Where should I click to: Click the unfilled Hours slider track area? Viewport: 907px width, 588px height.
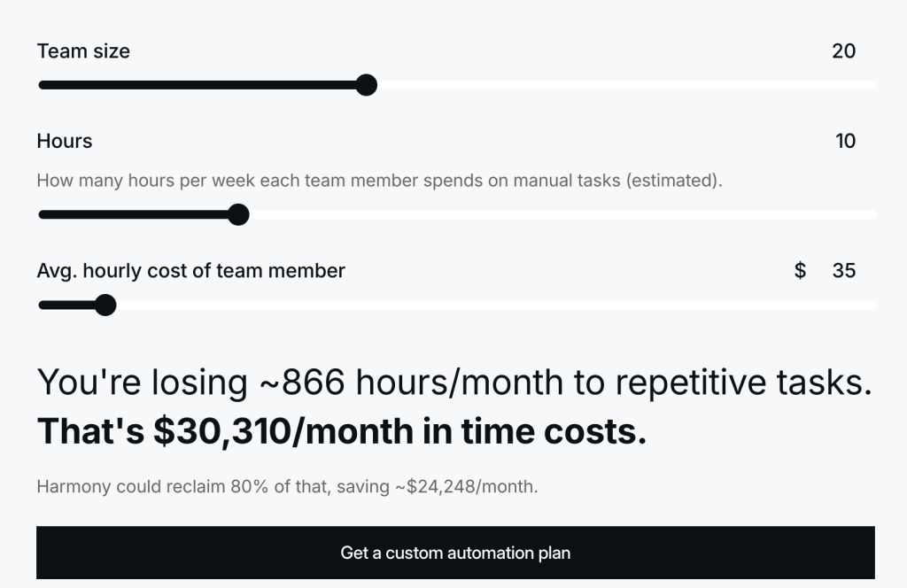point(558,214)
